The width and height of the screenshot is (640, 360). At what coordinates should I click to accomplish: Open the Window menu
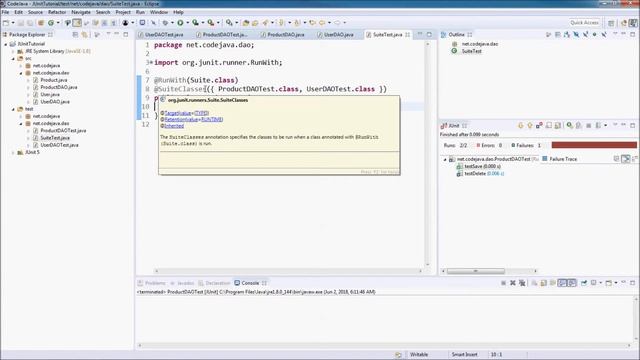tap(159, 12)
